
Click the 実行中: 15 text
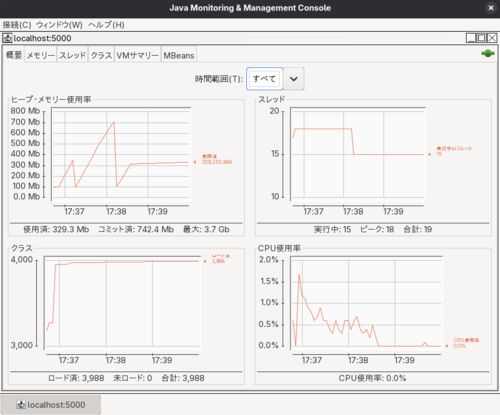332,229
